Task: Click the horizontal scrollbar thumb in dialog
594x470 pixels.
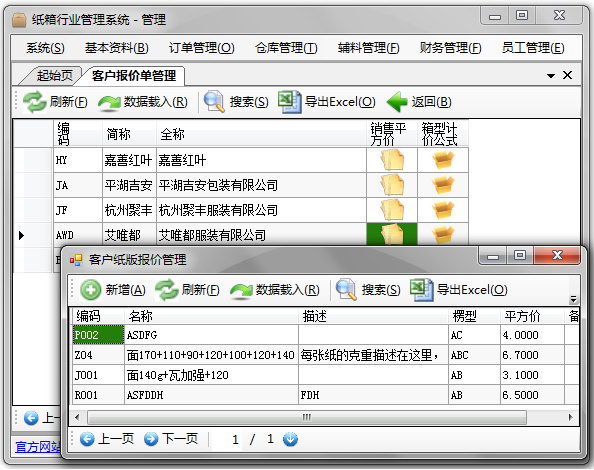Action: (x=307, y=417)
